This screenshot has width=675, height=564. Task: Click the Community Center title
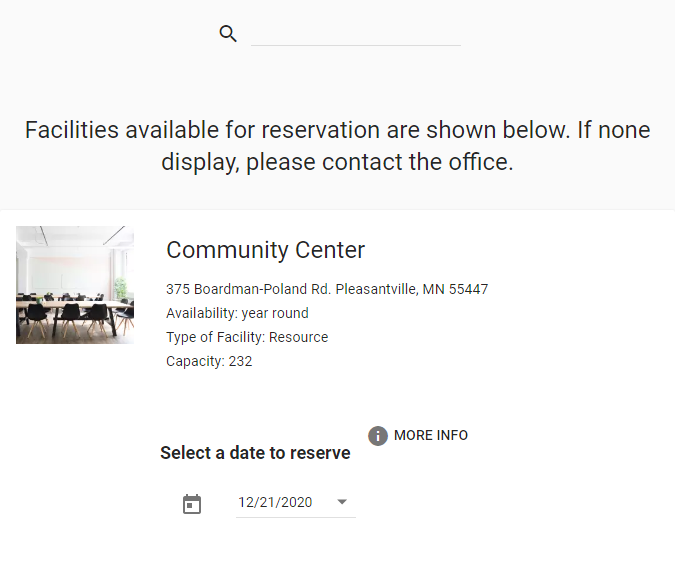click(x=265, y=250)
